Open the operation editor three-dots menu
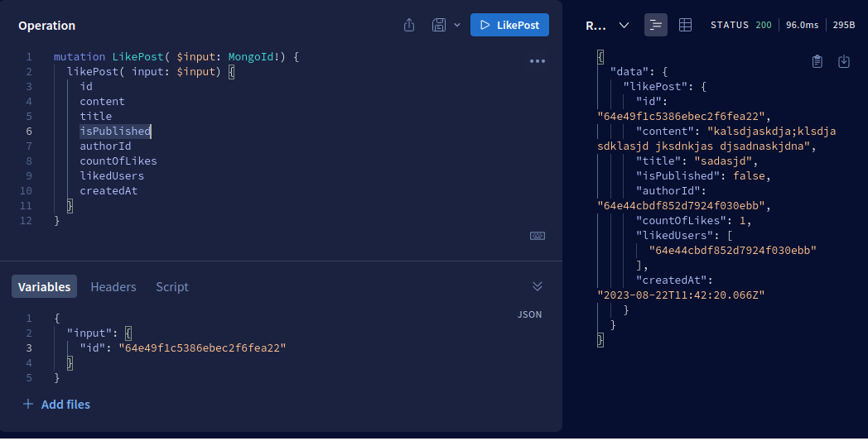 coord(538,61)
